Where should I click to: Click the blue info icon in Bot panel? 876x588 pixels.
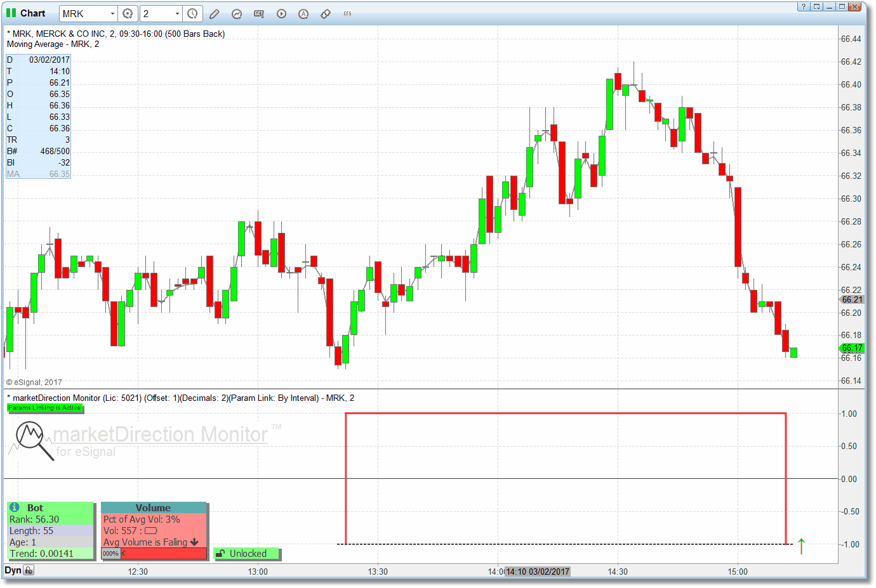pos(15,507)
